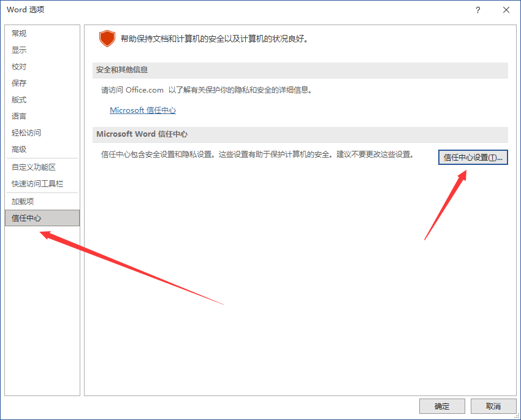
Task: Click the orange security shield icon
Action: point(107,39)
